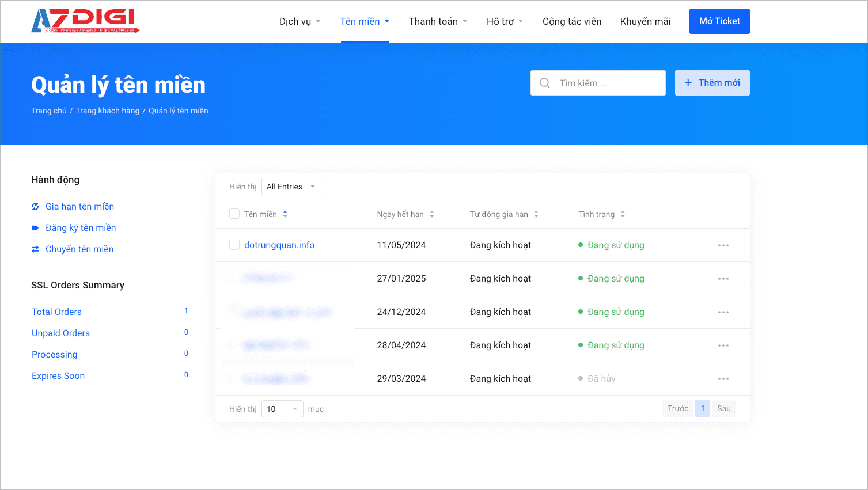This screenshot has height=490, width=868.
Task: Click the renew icon beside Gia hạn tên miền
Action: point(35,207)
